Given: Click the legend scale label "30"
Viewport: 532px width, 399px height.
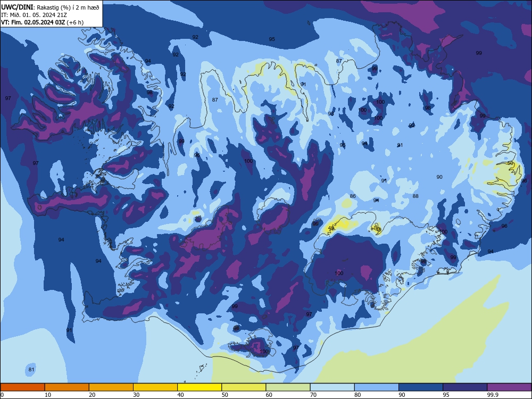Looking at the screenshot, I should coord(136,395).
